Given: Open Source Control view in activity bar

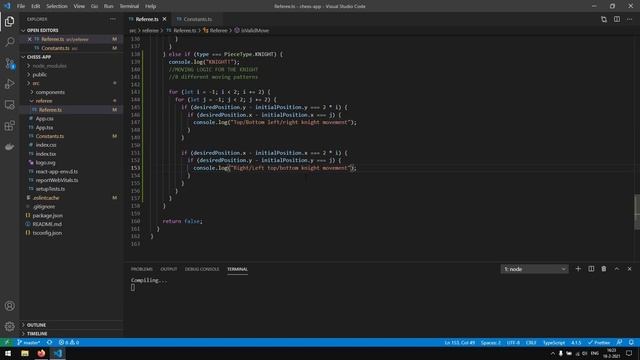Looking at the screenshot, I should [x=9, y=63].
